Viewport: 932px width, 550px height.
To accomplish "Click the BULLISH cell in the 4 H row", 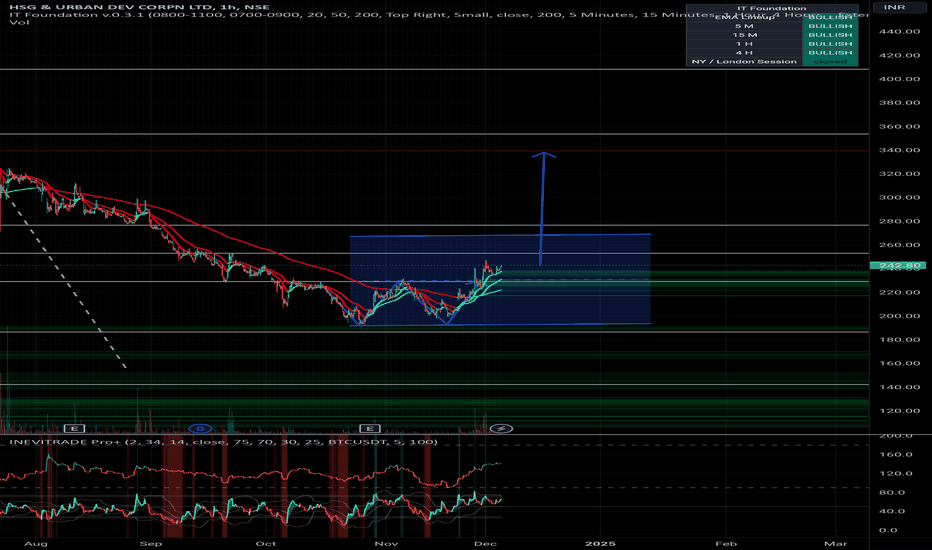I will pyautogui.click(x=830, y=53).
